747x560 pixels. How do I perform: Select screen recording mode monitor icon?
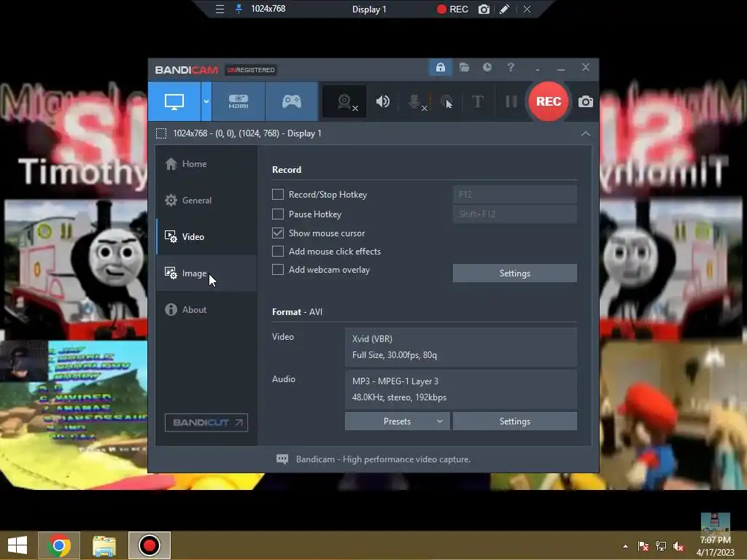click(x=174, y=101)
